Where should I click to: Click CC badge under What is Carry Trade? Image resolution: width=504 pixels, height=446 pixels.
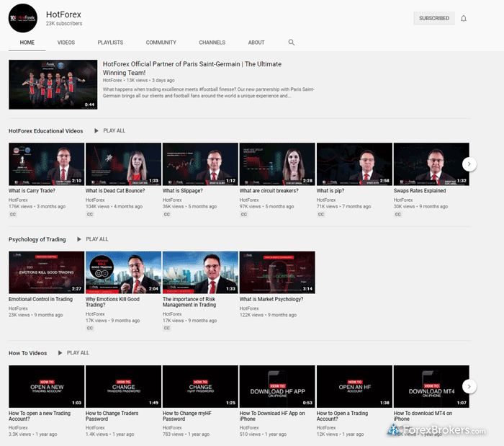coord(12,215)
